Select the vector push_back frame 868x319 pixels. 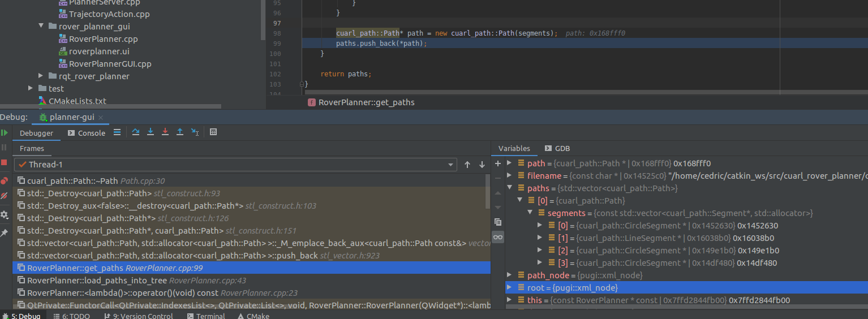(x=252, y=256)
